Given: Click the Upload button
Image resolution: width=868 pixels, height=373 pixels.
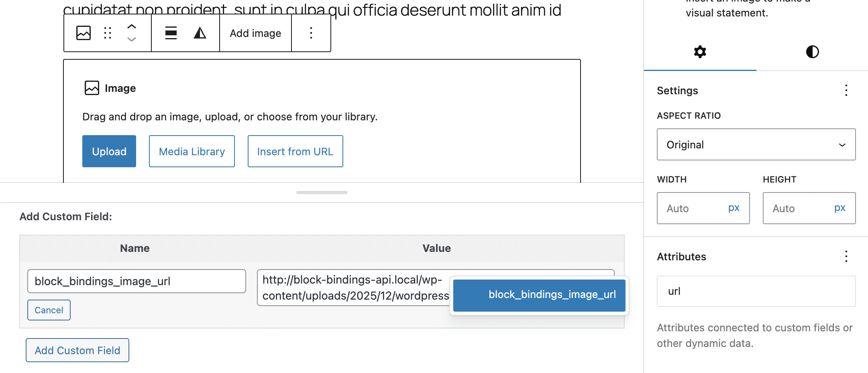Looking at the screenshot, I should point(109,151).
